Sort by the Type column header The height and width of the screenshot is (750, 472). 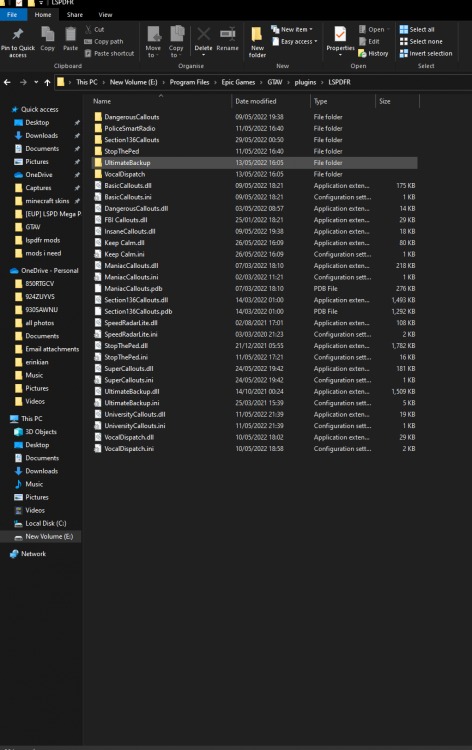320,101
